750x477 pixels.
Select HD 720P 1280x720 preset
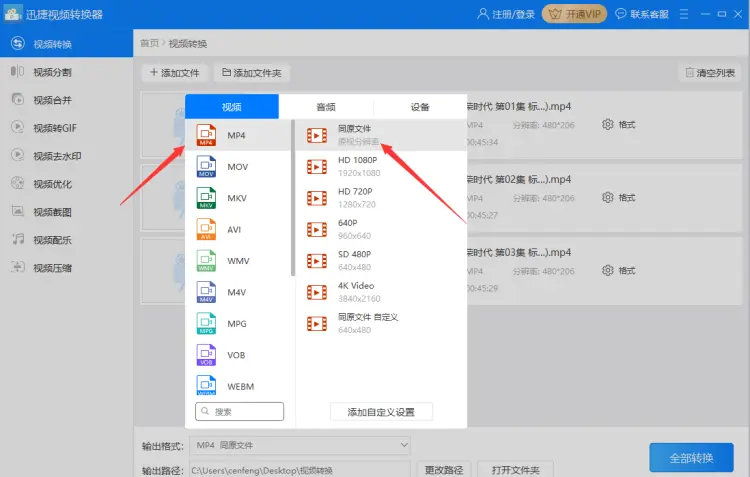381,198
